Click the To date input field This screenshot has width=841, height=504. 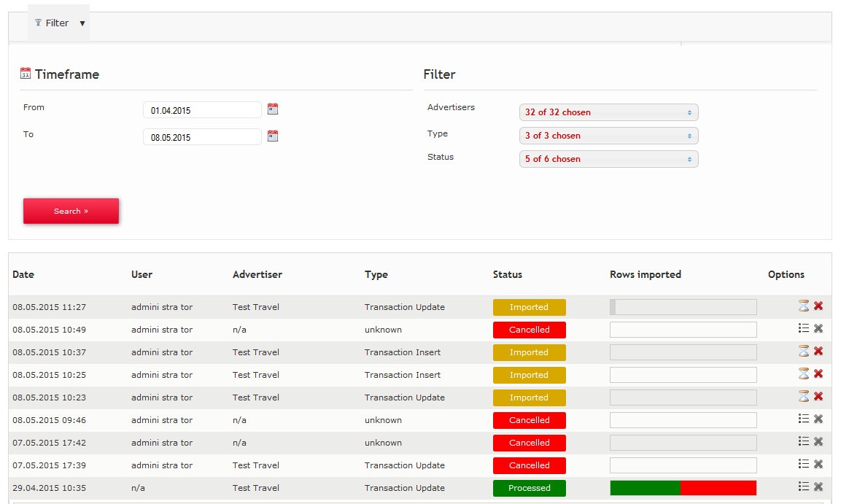pos(202,136)
